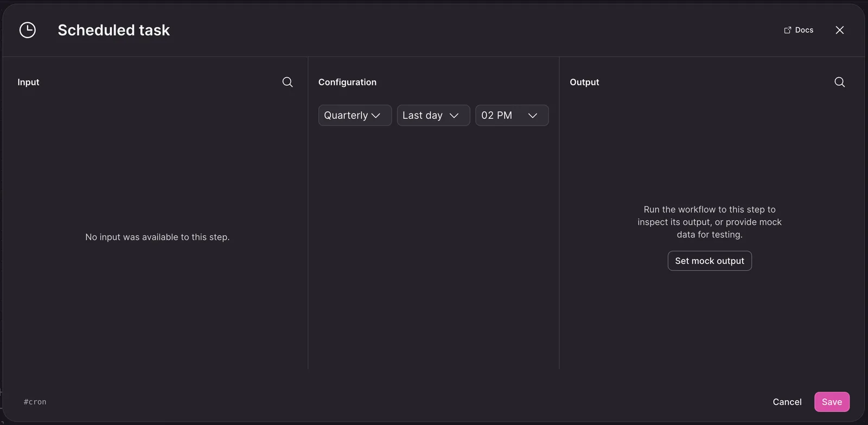Viewport: 868px width, 425px height.
Task: Click the Configuration panel heading
Action: coord(347,82)
